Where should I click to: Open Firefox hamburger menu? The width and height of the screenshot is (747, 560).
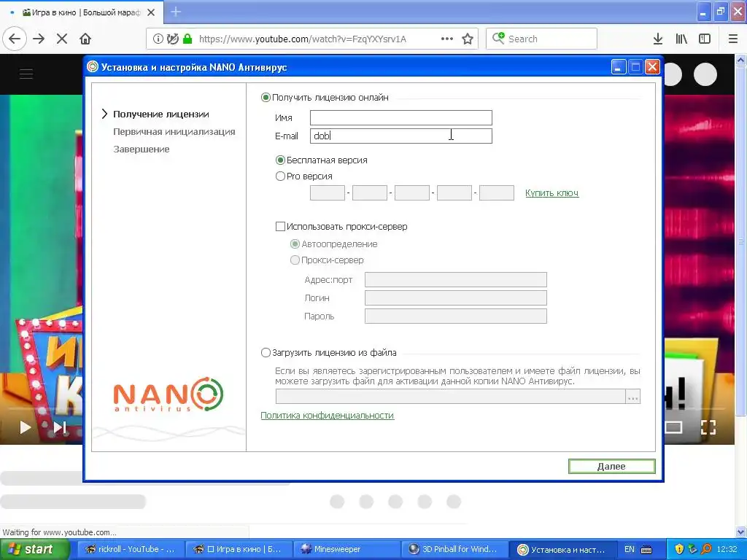(x=733, y=39)
